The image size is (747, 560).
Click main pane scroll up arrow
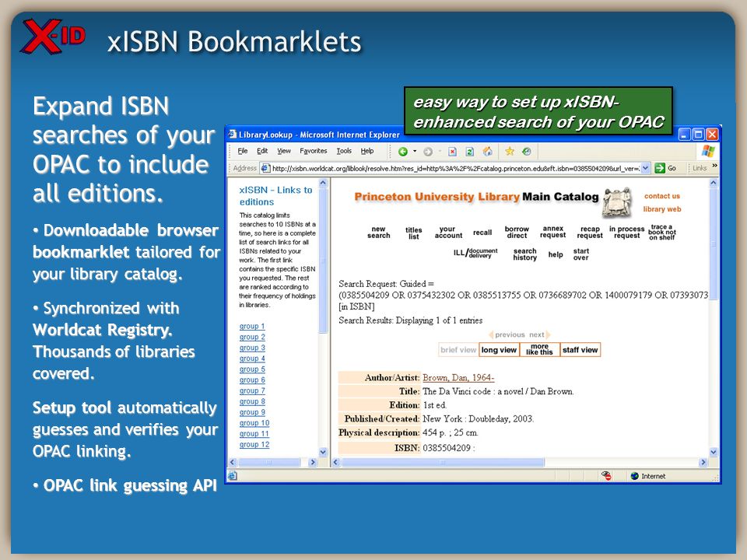pyautogui.click(x=714, y=182)
